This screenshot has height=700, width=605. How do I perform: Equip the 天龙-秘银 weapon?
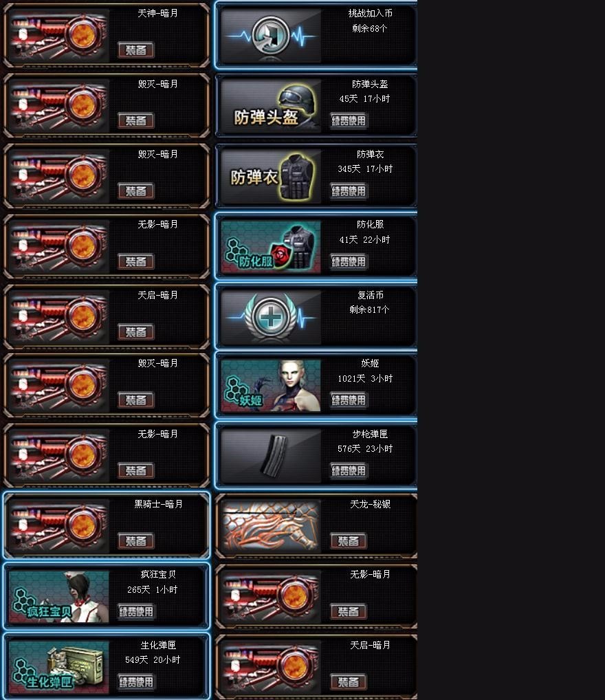click(x=349, y=541)
